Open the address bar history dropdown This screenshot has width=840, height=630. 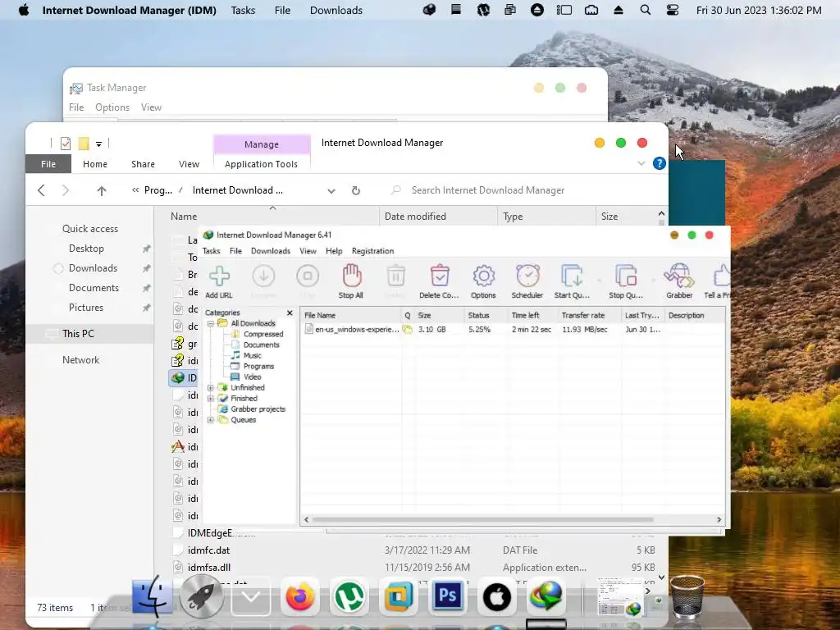tap(331, 191)
